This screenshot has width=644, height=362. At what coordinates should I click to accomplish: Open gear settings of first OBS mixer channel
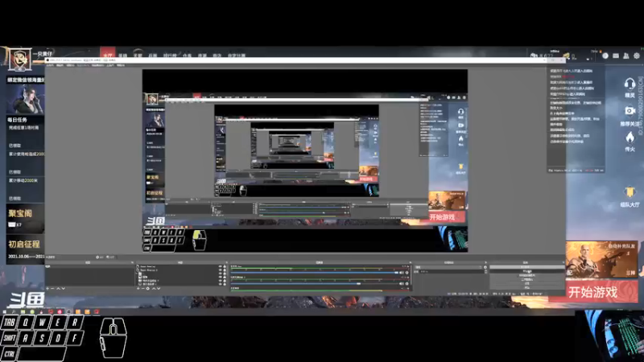click(x=407, y=273)
